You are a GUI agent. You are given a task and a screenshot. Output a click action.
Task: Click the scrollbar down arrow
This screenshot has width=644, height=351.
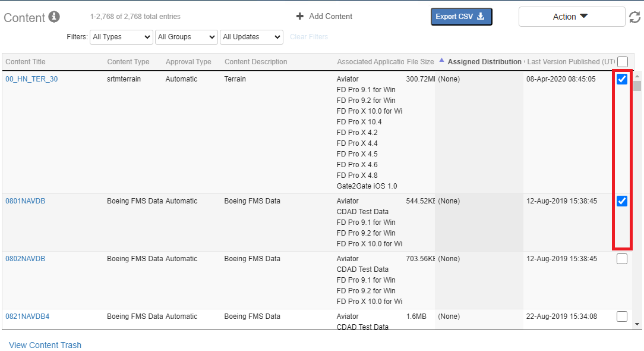(637, 324)
